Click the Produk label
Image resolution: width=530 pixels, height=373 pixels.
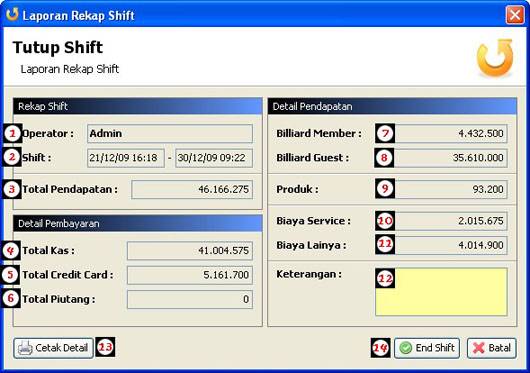click(x=297, y=189)
